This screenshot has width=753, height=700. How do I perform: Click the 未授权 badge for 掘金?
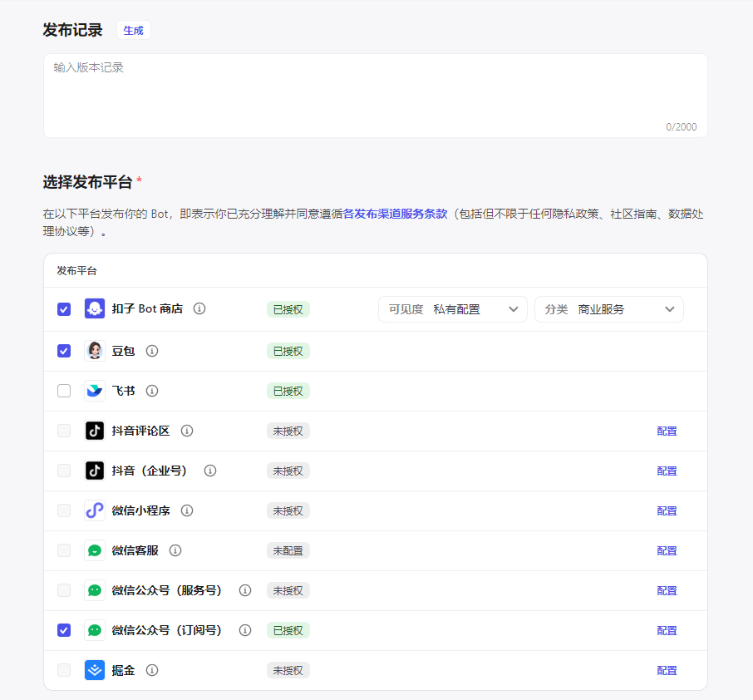[288, 670]
